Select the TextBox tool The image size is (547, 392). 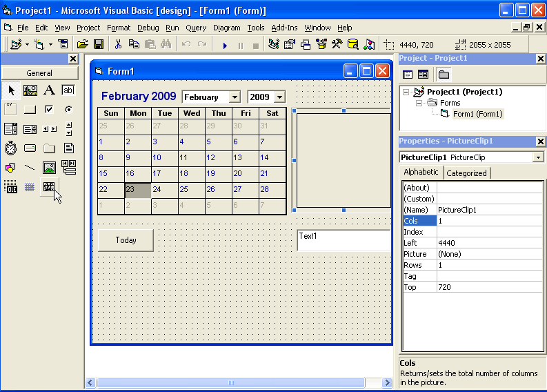click(x=68, y=90)
